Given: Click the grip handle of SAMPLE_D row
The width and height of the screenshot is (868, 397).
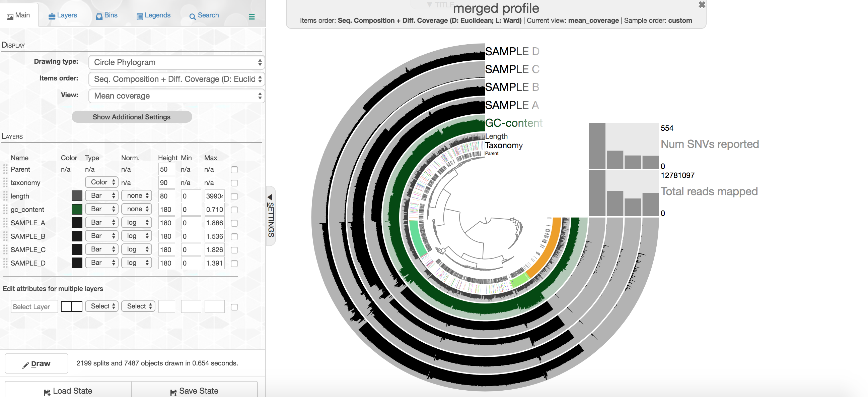Looking at the screenshot, I should [5, 263].
